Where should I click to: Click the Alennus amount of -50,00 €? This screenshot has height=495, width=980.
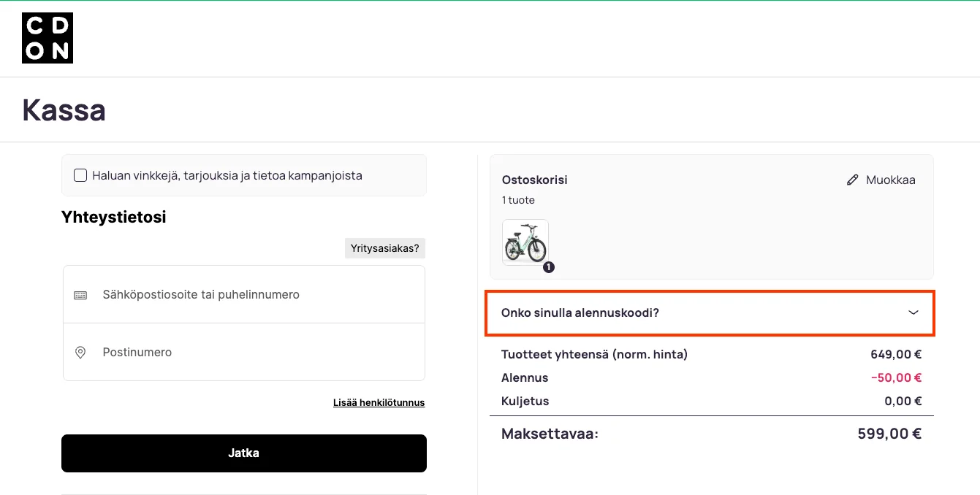point(896,378)
